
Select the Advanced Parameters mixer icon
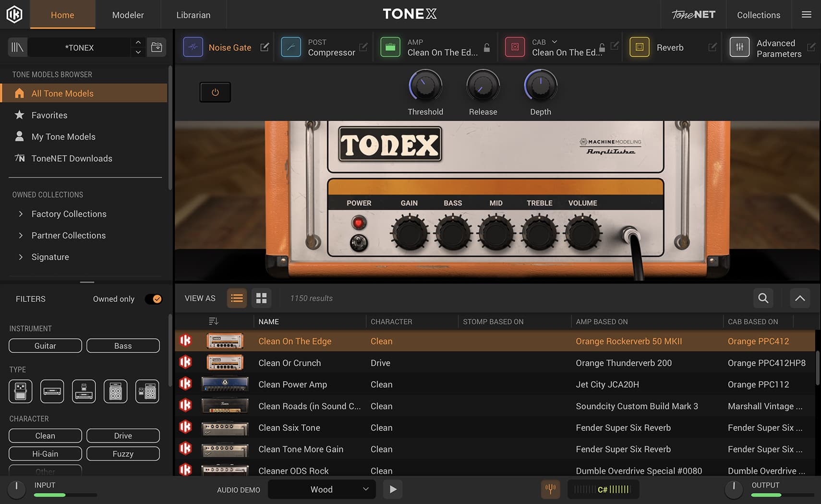point(739,48)
